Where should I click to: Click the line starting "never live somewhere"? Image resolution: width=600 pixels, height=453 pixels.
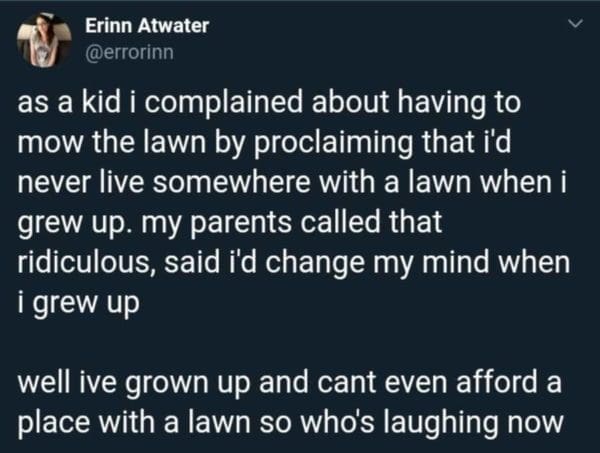(x=282, y=190)
